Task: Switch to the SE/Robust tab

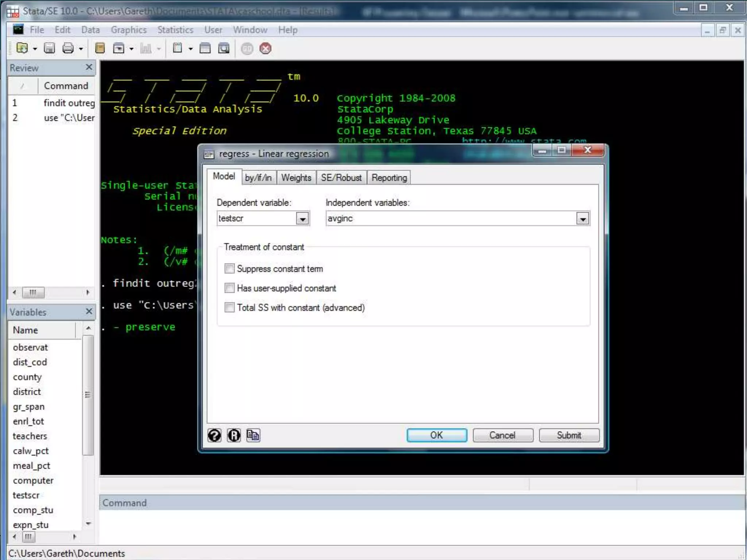Action: click(x=341, y=178)
